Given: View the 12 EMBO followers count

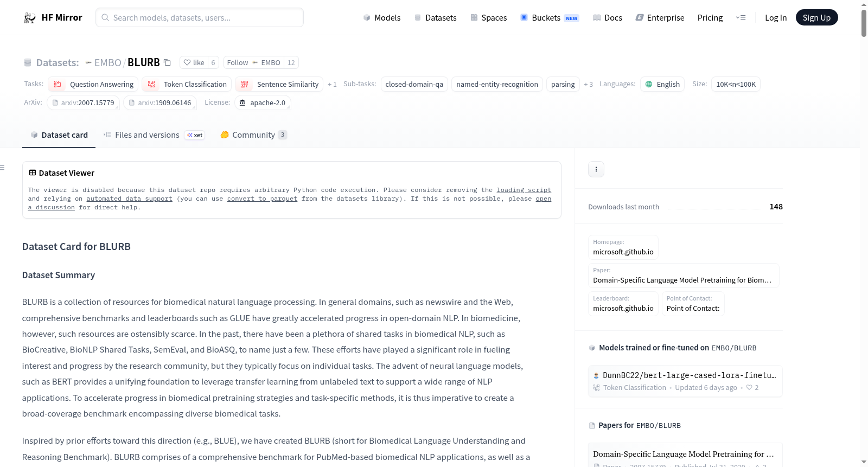Looking at the screenshot, I should [291, 62].
